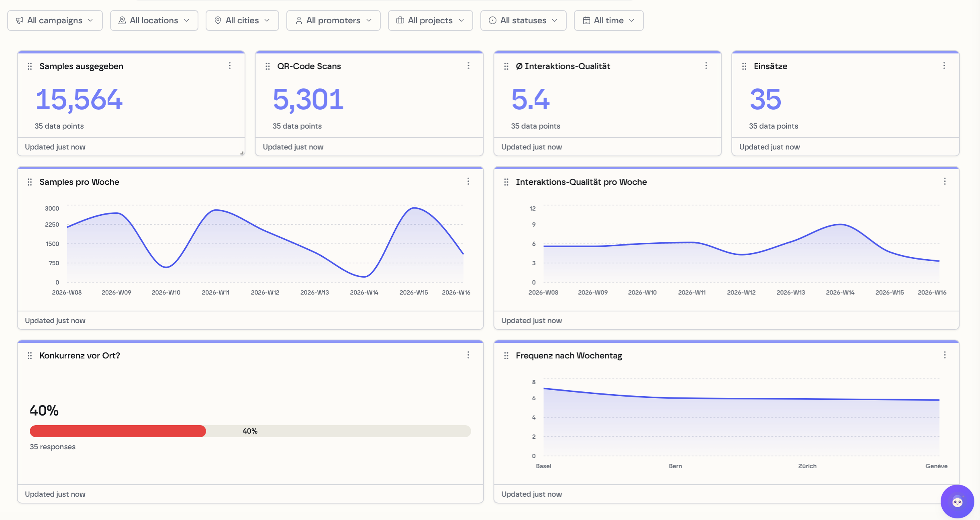The image size is (980, 520).
Task: Open the All time date filter
Action: coord(608,20)
